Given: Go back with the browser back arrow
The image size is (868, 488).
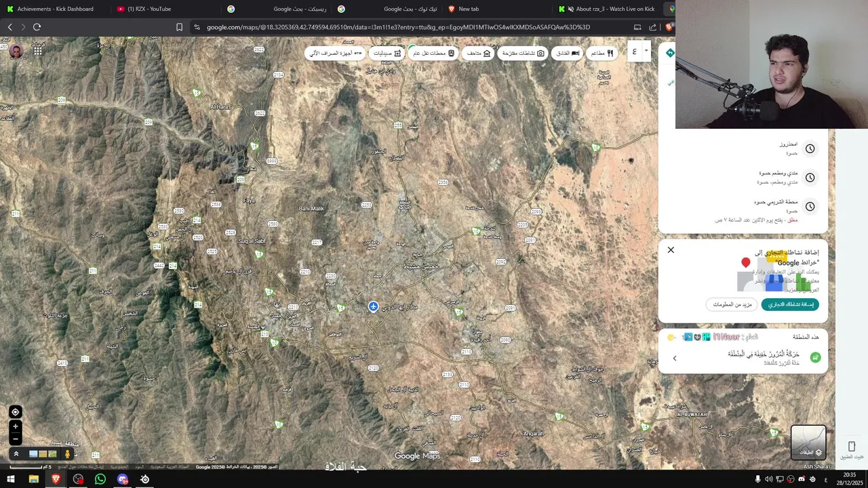Looking at the screenshot, I should point(9,27).
